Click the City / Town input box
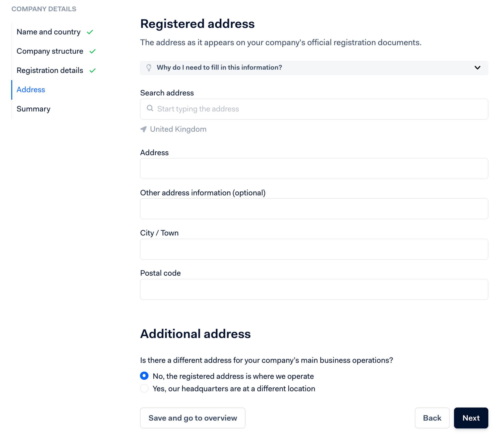This screenshot has width=498, height=448. click(314, 249)
